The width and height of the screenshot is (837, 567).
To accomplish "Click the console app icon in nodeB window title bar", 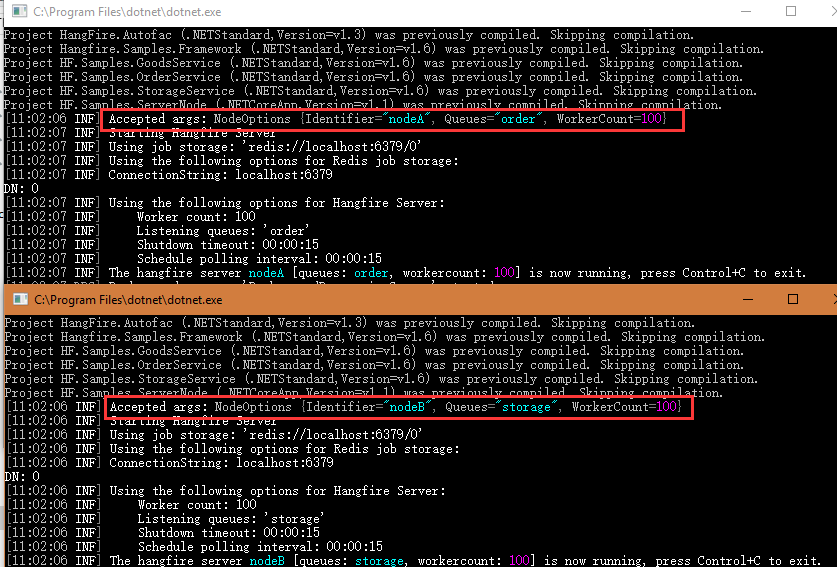I will coord(20,300).
